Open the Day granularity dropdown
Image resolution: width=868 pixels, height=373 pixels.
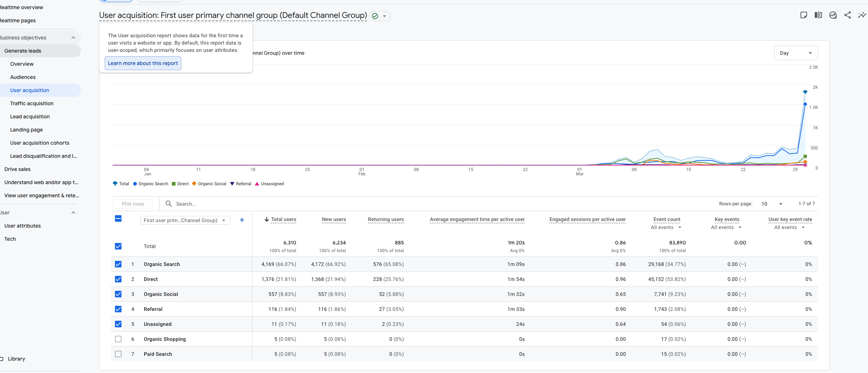point(796,53)
